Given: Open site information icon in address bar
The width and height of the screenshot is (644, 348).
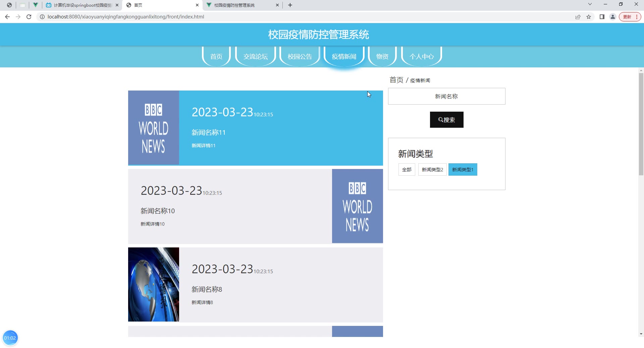Looking at the screenshot, I should click(42, 17).
